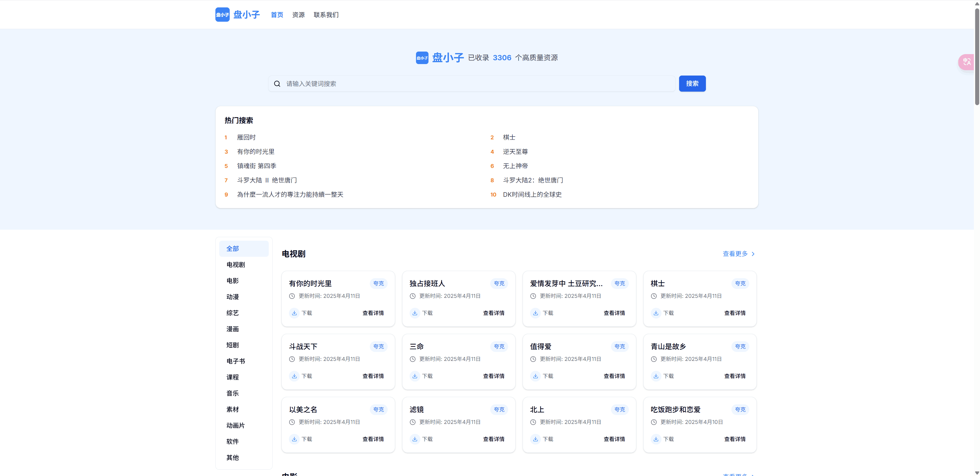The width and height of the screenshot is (980, 476).
Task: Open 联系我们 in the top navigation
Action: [326, 15]
